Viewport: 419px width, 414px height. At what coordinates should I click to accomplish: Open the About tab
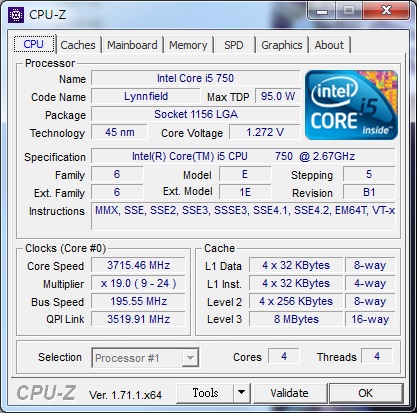(329, 45)
